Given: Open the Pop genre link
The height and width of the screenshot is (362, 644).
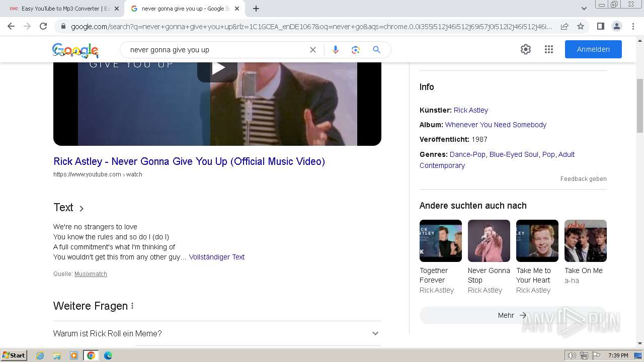Looking at the screenshot, I should (548, 154).
